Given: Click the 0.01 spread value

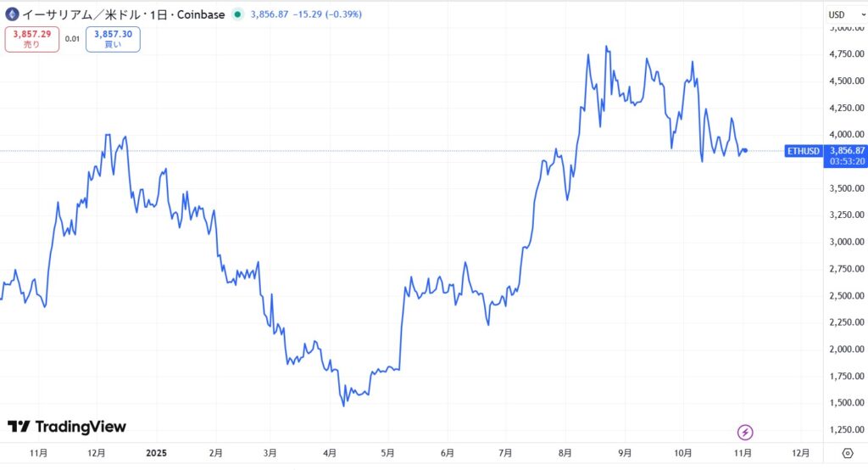Looking at the screenshot, I should tap(72, 39).
